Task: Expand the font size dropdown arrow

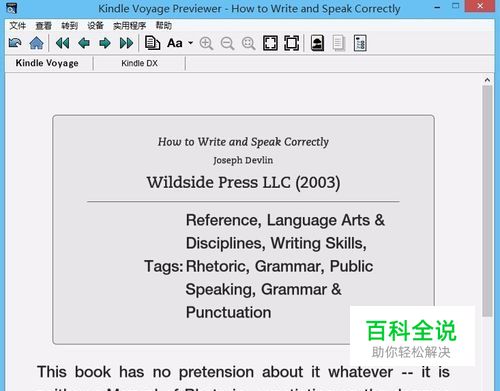Action: (190, 43)
